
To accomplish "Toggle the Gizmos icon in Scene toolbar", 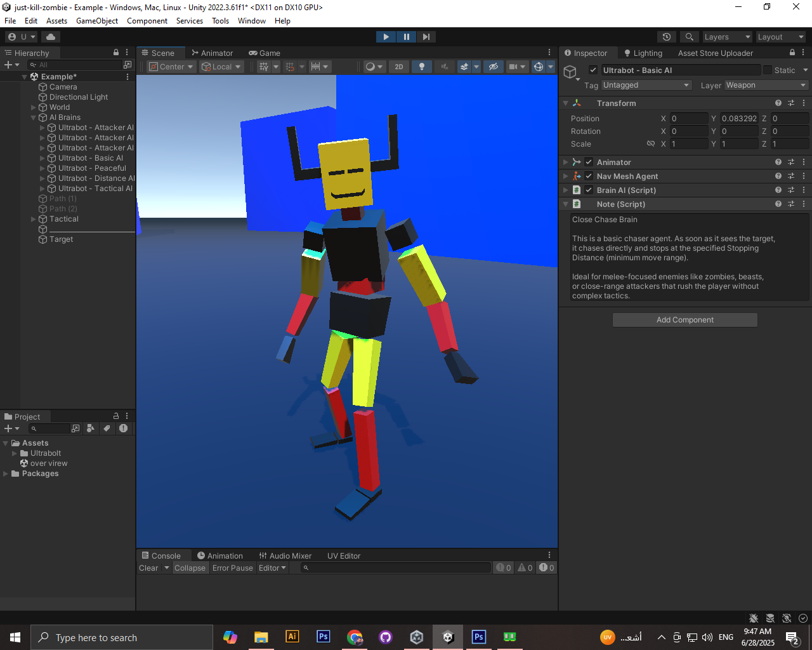I will click(x=538, y=67).
